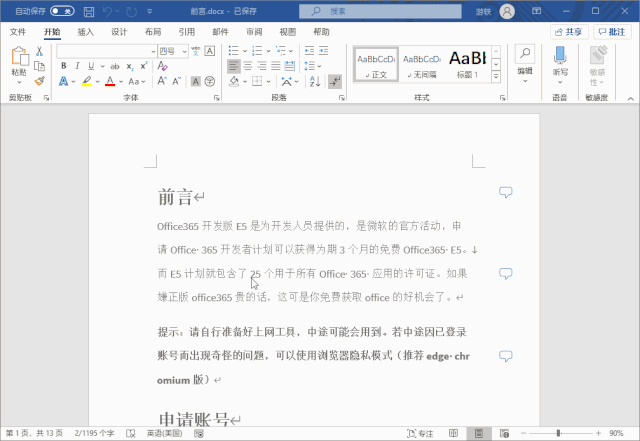The height and width of the screenshot is (441, 640).
Task: Click the Decrease Indent icon
Action: pos(309,51)
